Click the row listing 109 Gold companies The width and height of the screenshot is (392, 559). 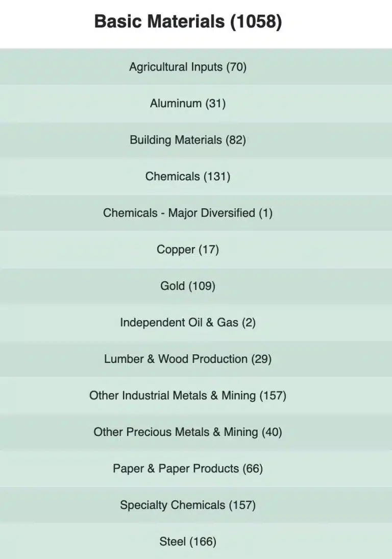[187, 286]
